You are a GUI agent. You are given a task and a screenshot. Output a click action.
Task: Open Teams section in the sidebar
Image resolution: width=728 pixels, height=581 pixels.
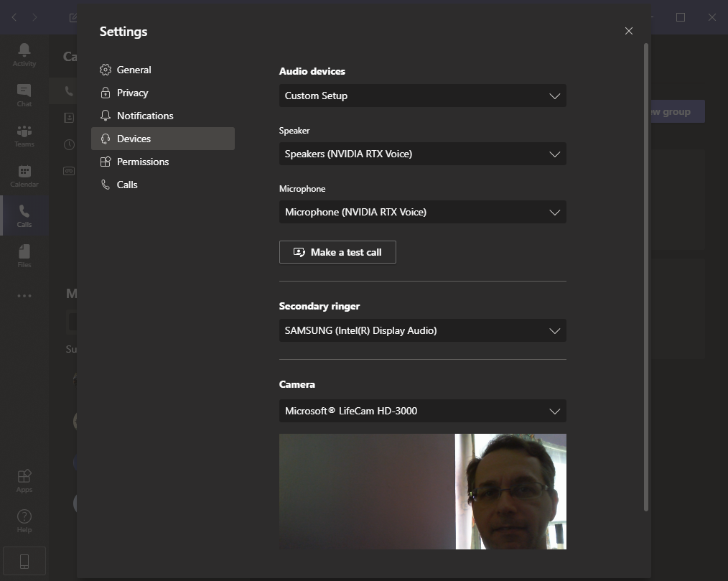(24, 136)
